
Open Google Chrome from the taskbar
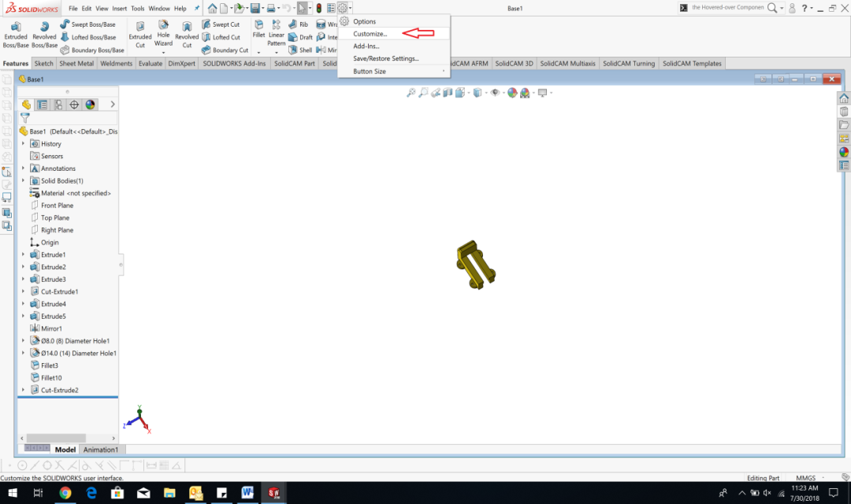[x=65, y=493]
